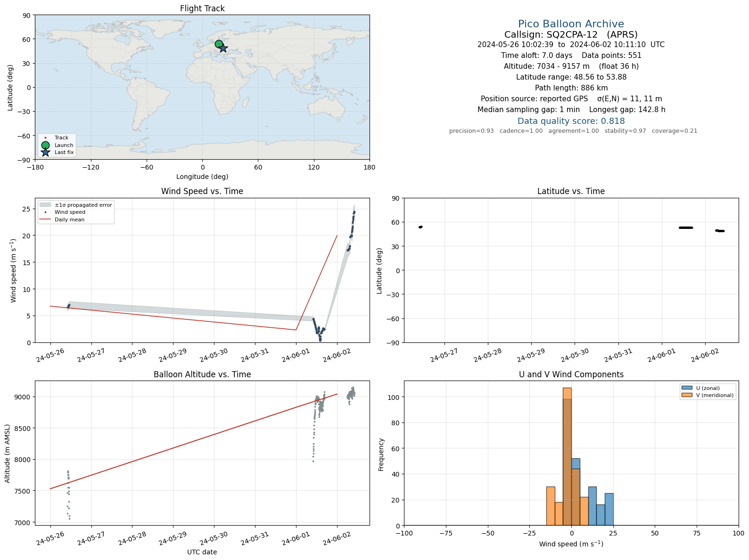Select "Latitude range: 48.56 to 53.88"
This screenshot has height=560, width=749.
(x=571, y=77)
